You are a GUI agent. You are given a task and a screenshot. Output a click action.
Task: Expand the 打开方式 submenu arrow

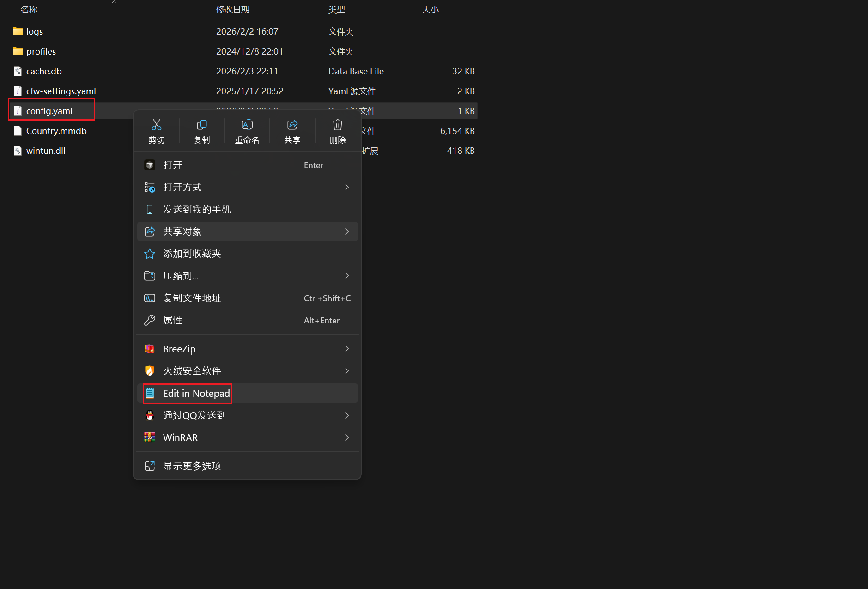point(347,187)
